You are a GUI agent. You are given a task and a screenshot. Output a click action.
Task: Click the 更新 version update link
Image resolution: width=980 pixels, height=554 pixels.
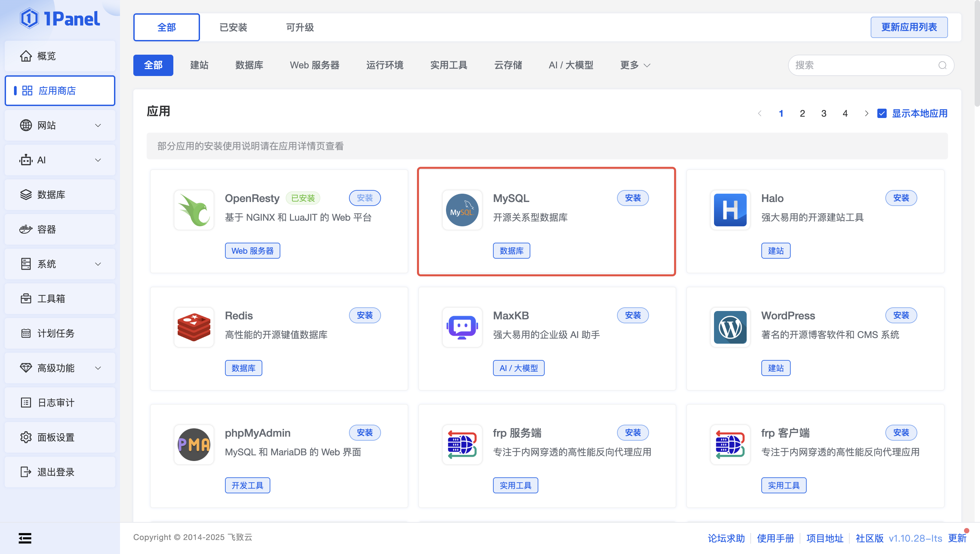tap(957, 538)
